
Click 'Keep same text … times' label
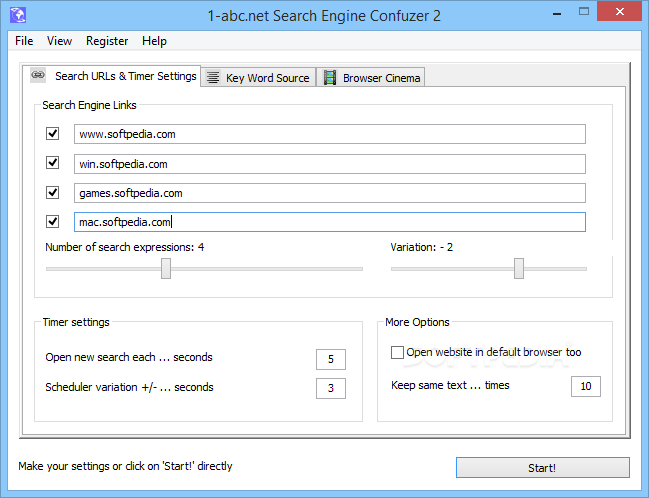[x=450, y=385]
